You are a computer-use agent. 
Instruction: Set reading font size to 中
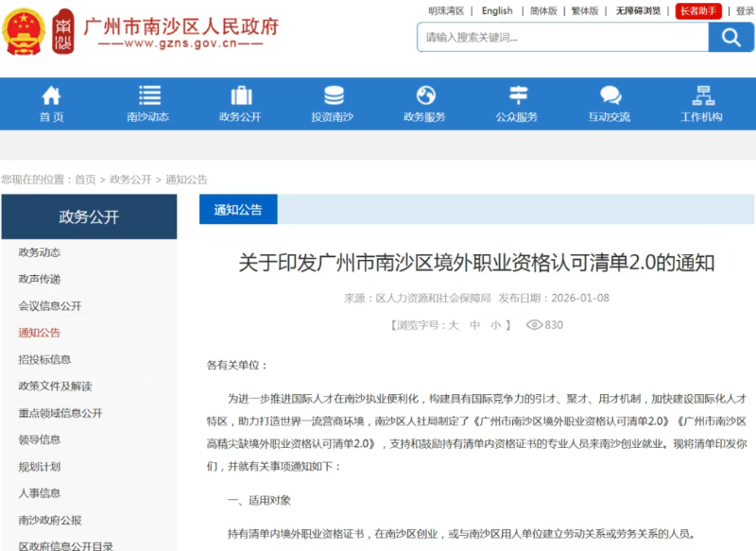[474, 325]
